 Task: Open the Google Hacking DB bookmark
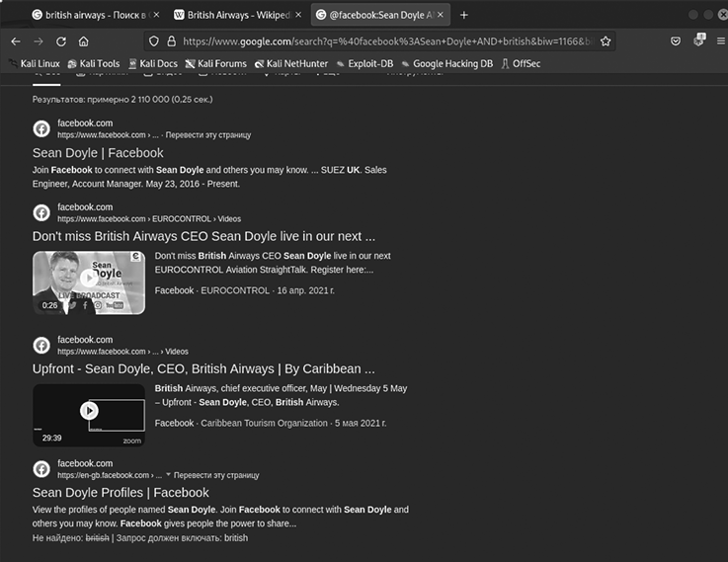[445, 63]
